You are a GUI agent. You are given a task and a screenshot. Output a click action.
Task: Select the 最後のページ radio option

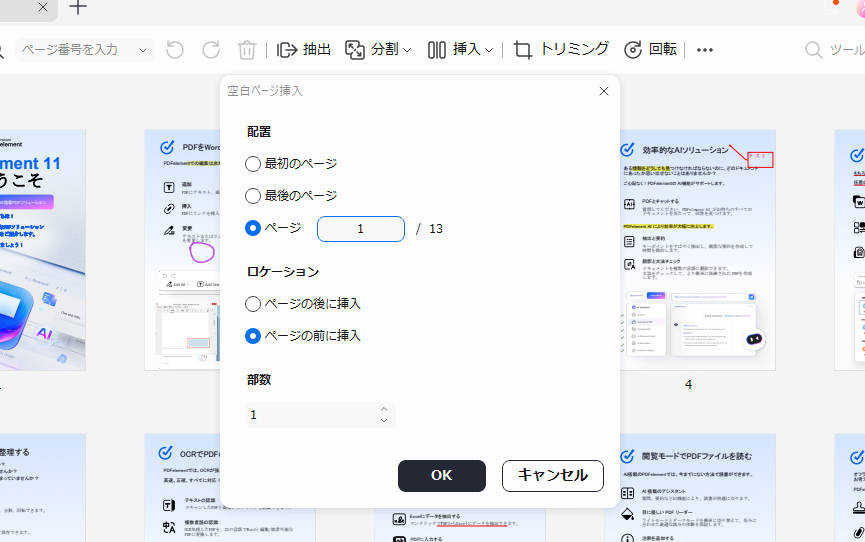click(253, 196)
